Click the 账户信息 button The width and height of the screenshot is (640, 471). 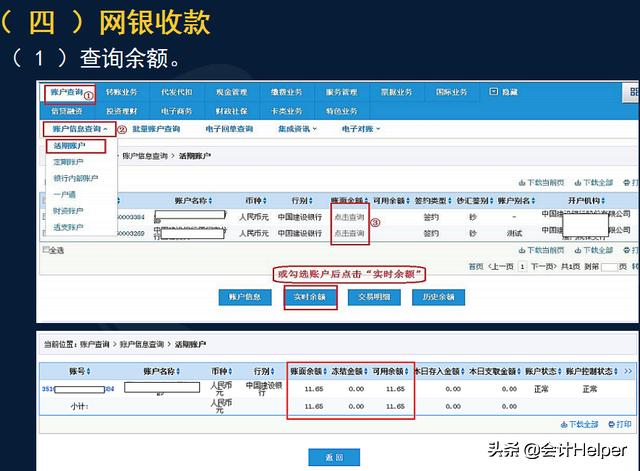click(x=245, y=297)
